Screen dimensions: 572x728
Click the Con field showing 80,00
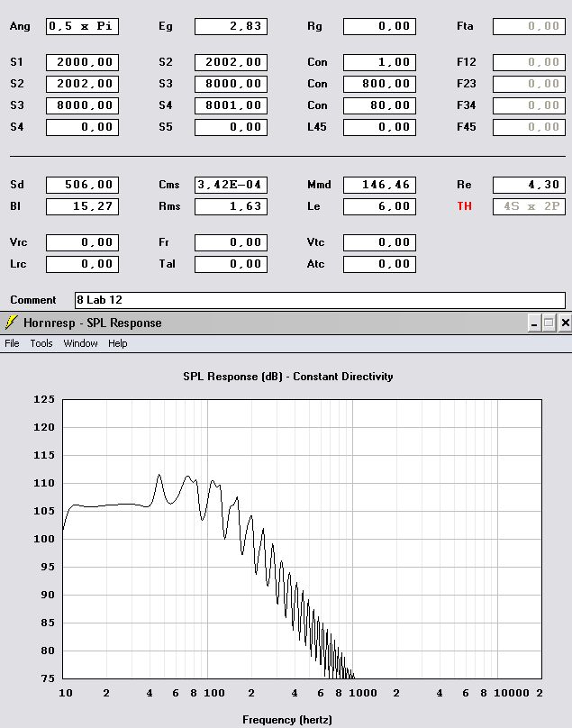(x=379, y=105)
